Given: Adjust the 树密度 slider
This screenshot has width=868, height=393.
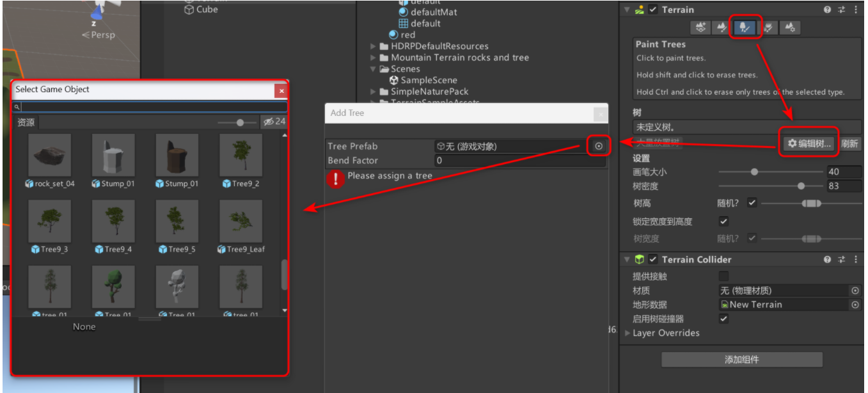Looking at the screenshot, I should click(771, 186).
